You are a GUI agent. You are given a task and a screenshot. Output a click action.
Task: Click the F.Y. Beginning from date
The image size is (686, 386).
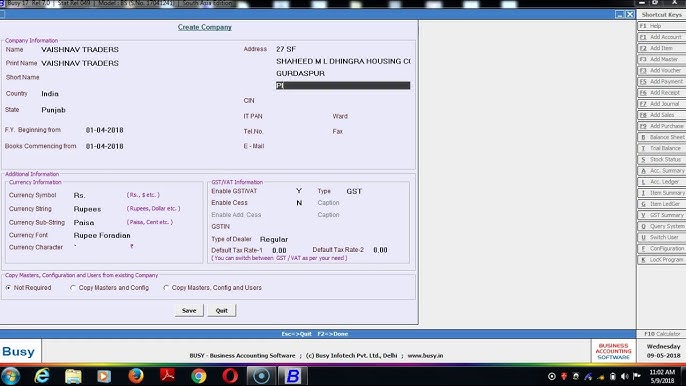[x=105, y=130]
